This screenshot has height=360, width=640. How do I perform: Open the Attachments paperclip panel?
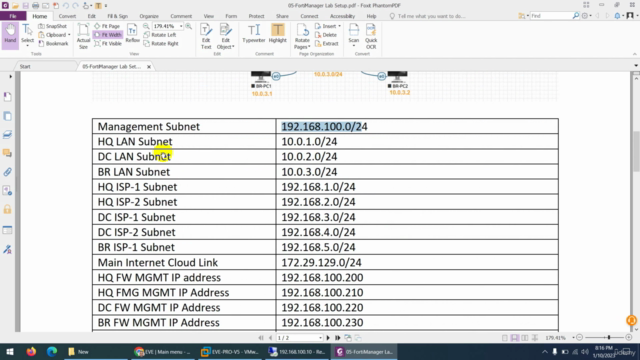[x=7, y=172]
